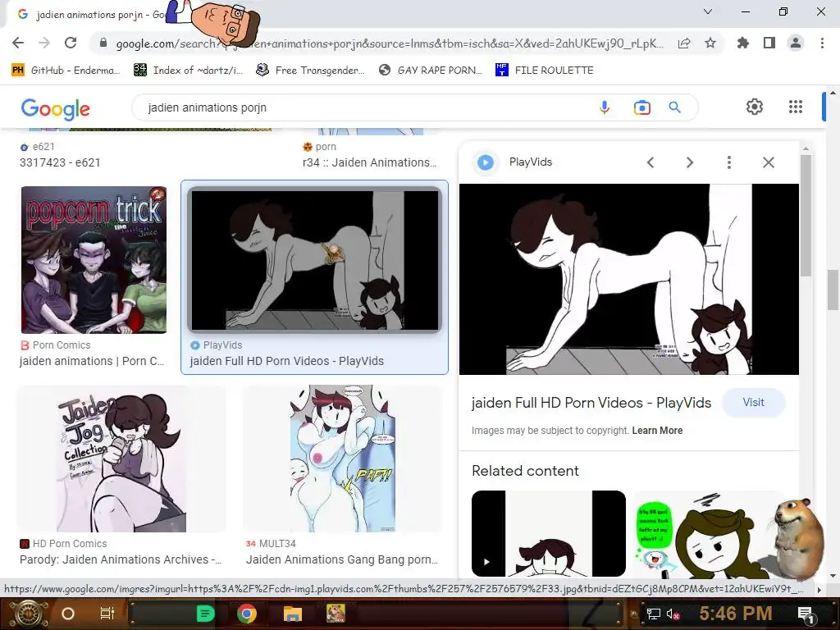The image size is (840, 630).
Task: Click the network icon in system tray
Action: click(654, 614)
